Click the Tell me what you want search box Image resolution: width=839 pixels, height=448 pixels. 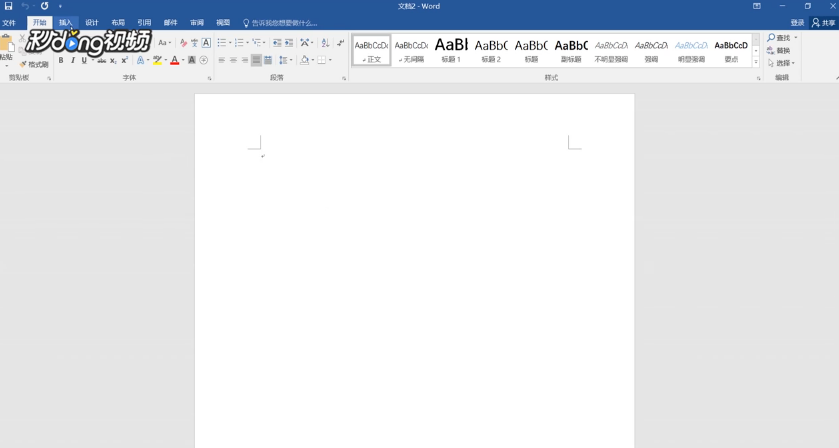[280, 23]
